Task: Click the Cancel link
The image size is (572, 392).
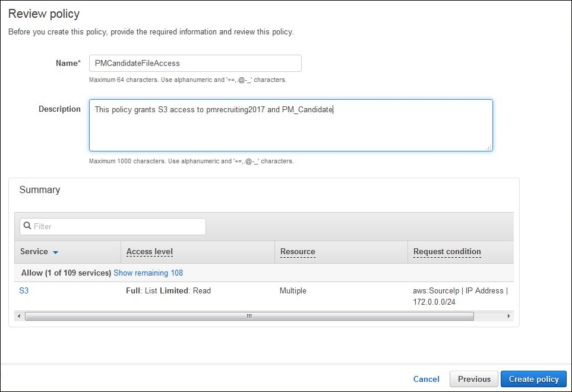Action: click(426, 379)
